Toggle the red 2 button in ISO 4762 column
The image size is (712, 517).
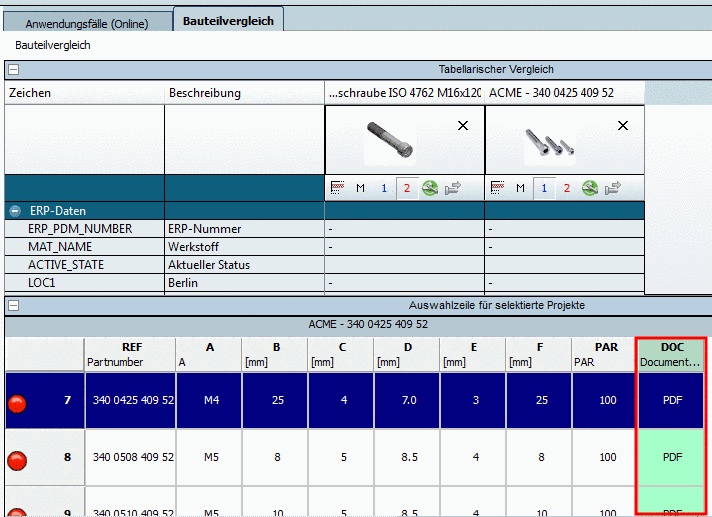pos(407,188)
